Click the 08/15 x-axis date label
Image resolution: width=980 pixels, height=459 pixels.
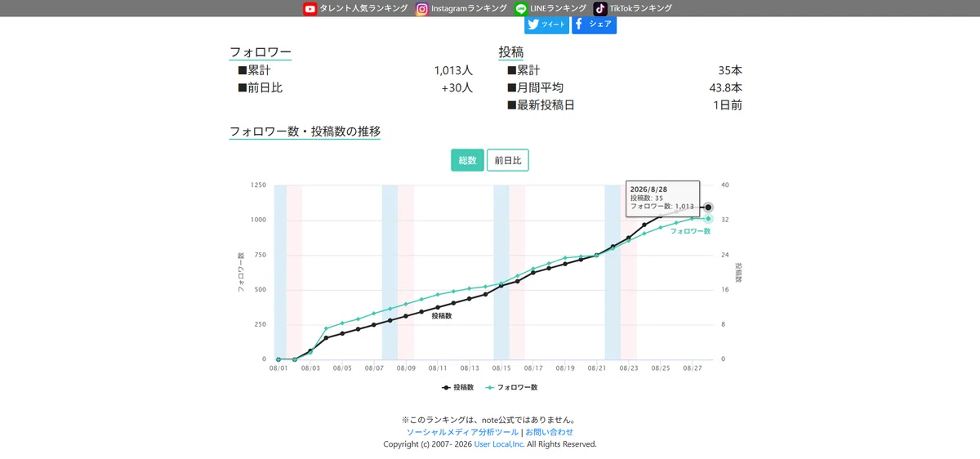[501, 368]
